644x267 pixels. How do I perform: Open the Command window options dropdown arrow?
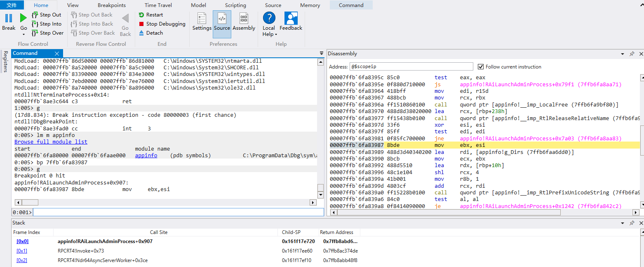tap(322, 53)
